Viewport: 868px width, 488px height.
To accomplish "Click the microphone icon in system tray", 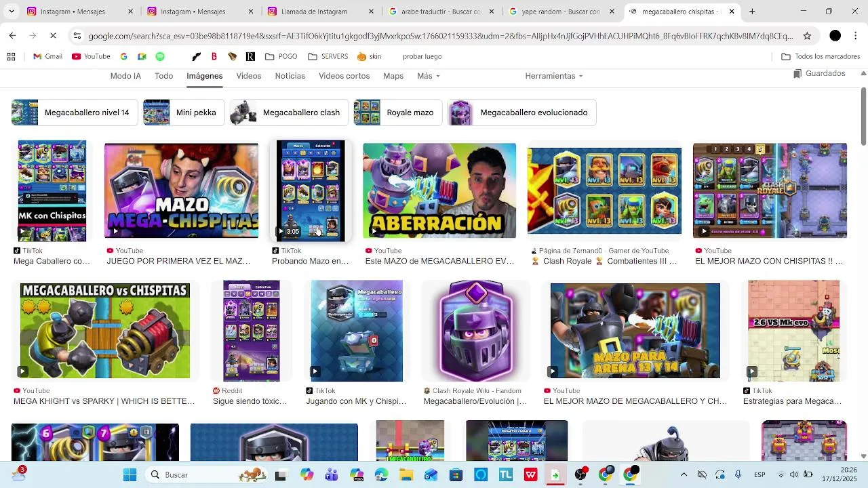I will coord(738,474).
